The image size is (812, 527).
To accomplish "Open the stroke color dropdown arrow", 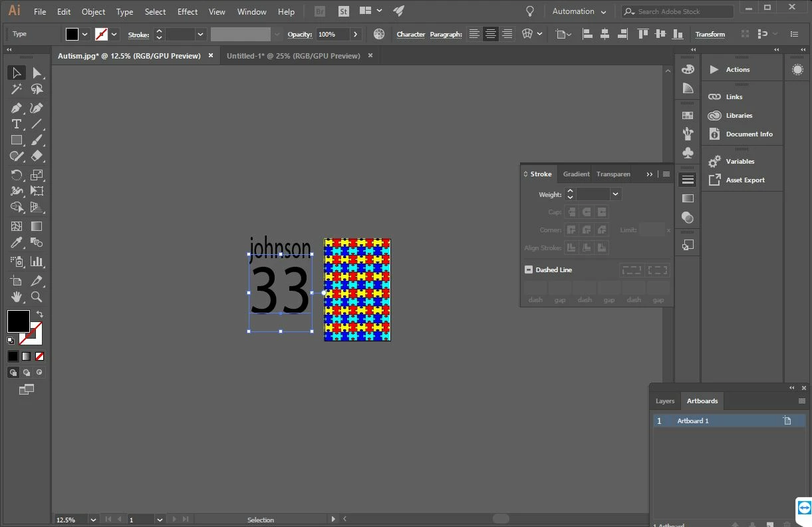I will point(114,34).
